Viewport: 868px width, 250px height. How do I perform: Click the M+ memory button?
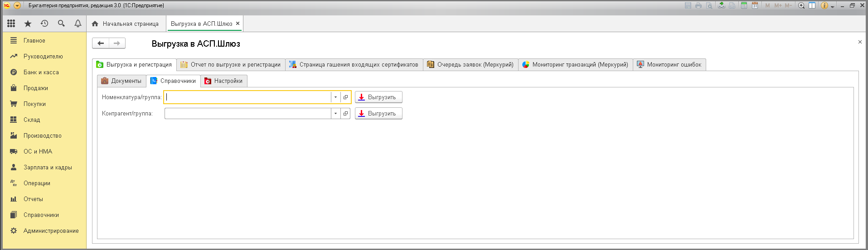click(x=778, y=5)
